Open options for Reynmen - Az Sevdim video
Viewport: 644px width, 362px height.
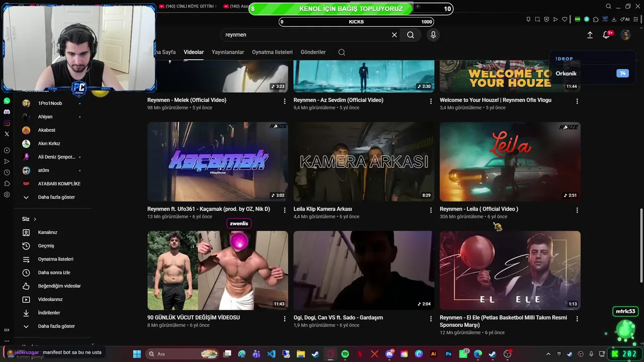tap(431, 101)
